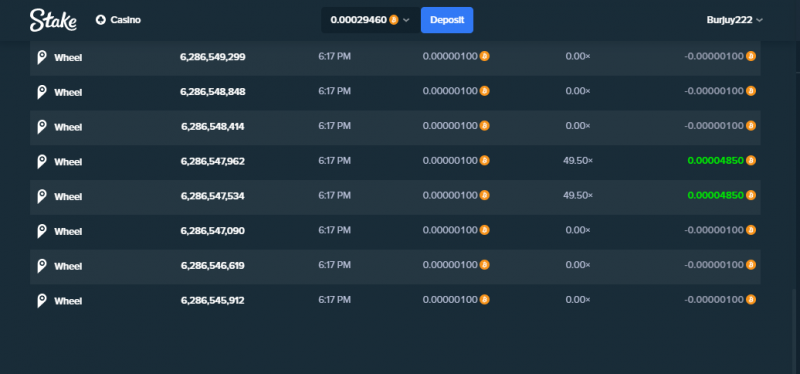Click the Casino chip icon

[x=101, y=20]
